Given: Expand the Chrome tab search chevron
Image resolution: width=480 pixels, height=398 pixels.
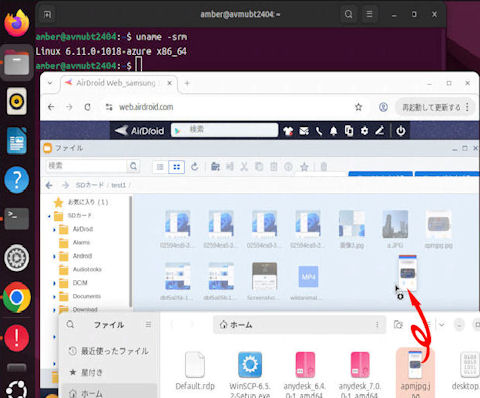Looking at the screenshot, I should click(x=50, y=83).
